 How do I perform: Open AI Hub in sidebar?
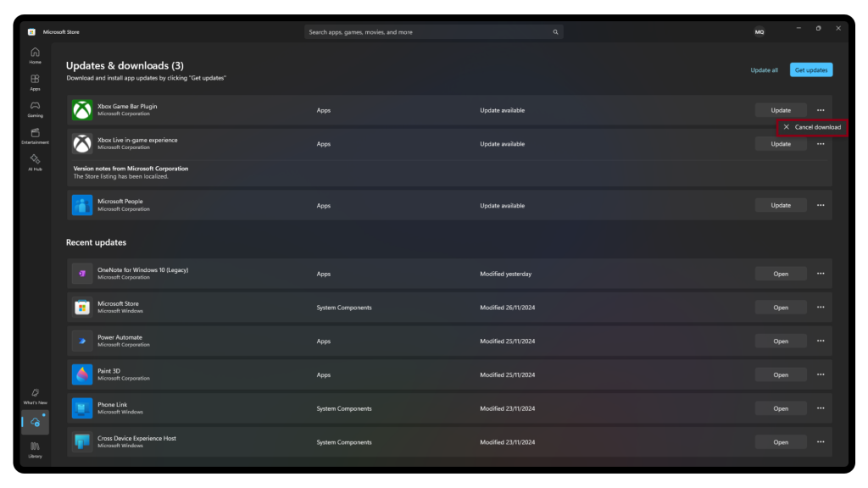(35, 163)
